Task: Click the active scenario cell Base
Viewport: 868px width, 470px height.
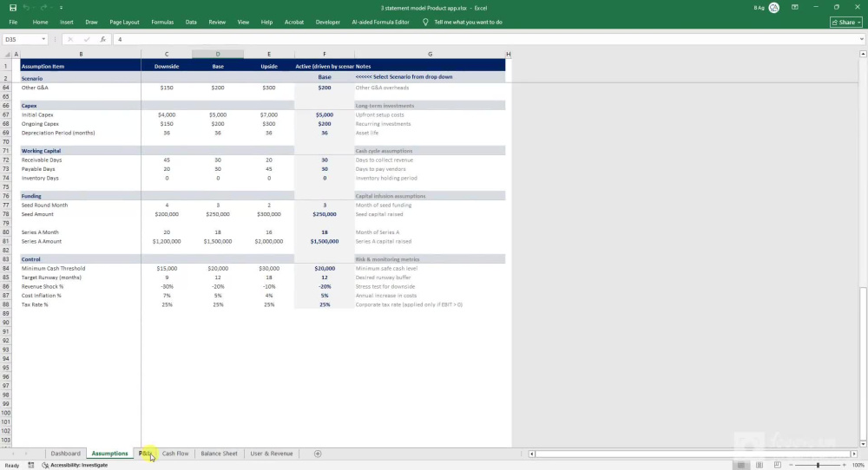Action: coord(325,77)
